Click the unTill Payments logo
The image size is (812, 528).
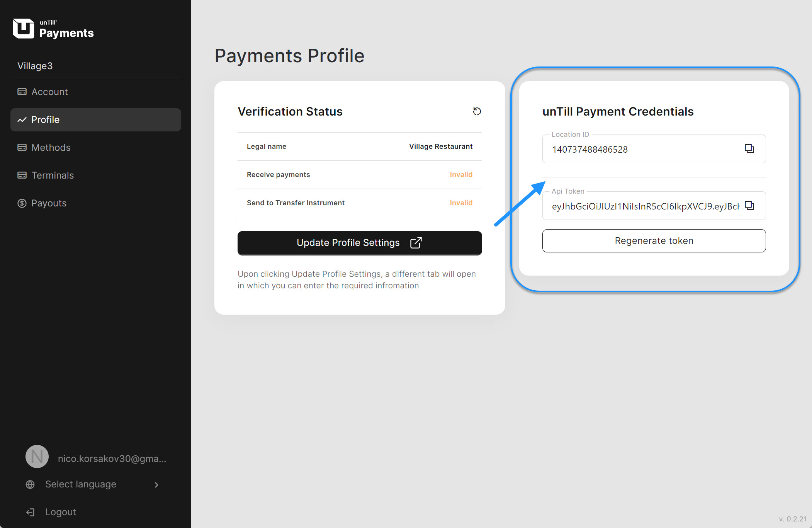coord(53,29)
